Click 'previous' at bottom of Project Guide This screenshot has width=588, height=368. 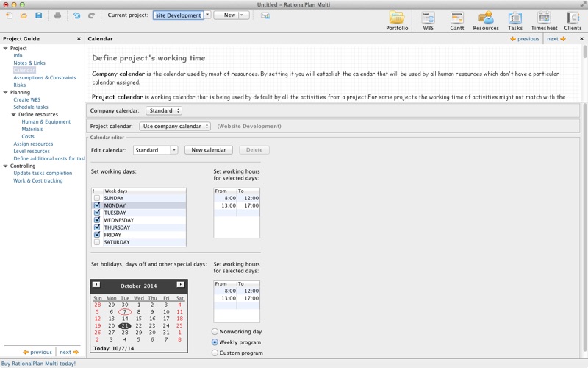(37, 353)
